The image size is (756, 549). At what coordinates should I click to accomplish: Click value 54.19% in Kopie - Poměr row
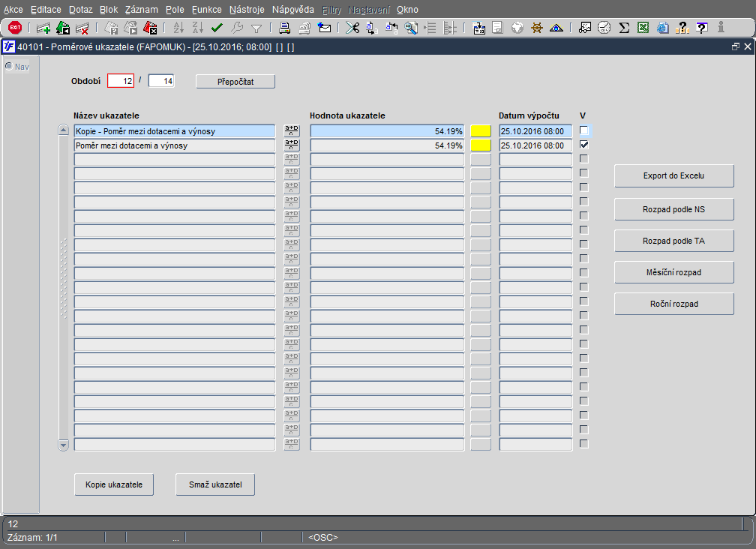tap(387, 131)
